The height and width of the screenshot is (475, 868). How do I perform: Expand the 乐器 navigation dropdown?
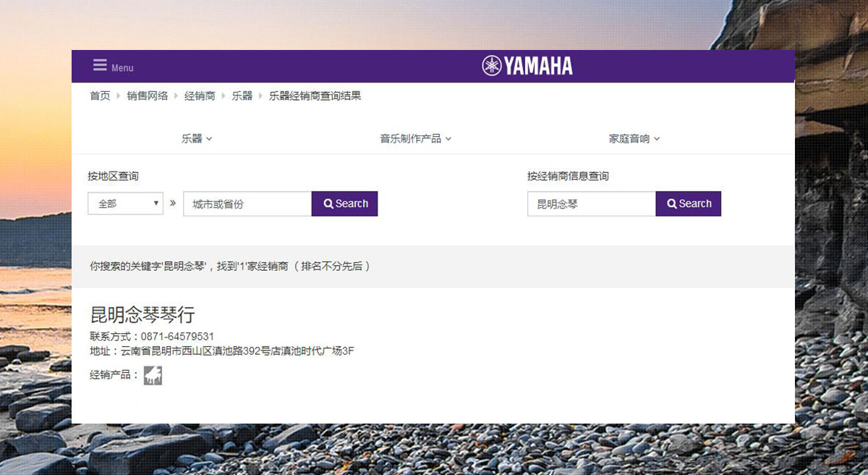click(197, 138)
